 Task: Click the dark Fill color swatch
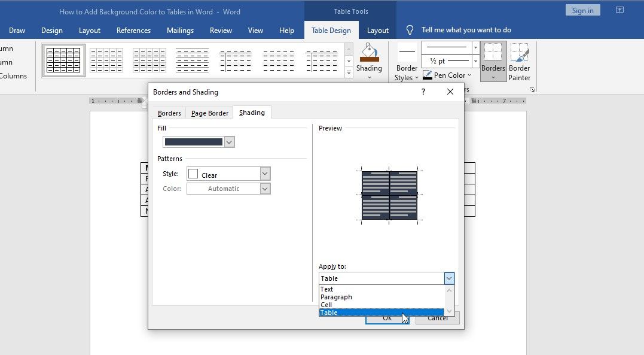(194, 142)
